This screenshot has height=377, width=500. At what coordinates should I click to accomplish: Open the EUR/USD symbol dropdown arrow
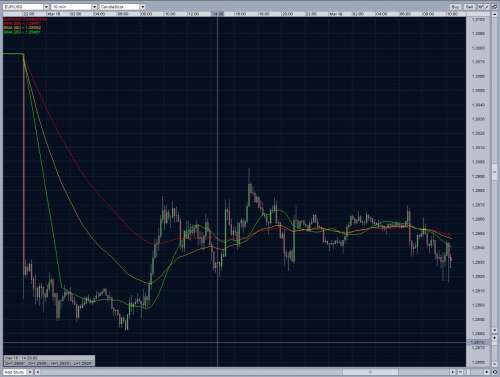[x=46, y=7]
